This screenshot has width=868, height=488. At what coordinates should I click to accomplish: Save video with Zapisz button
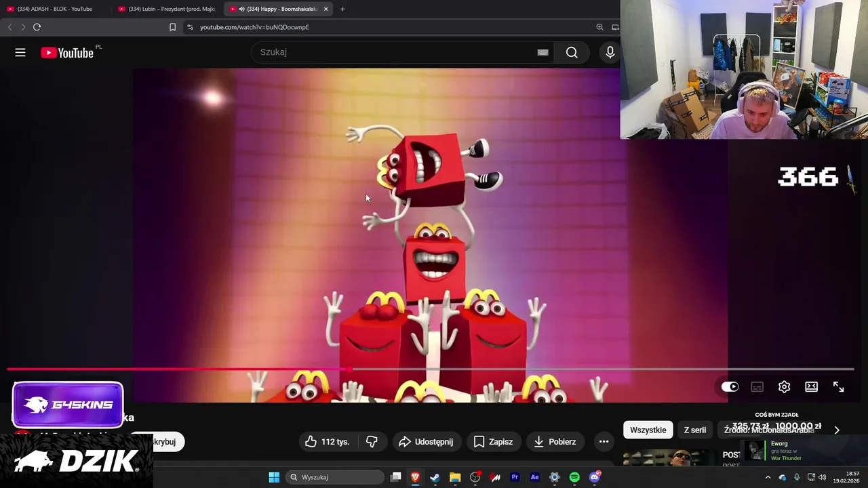tap(493, 442)
